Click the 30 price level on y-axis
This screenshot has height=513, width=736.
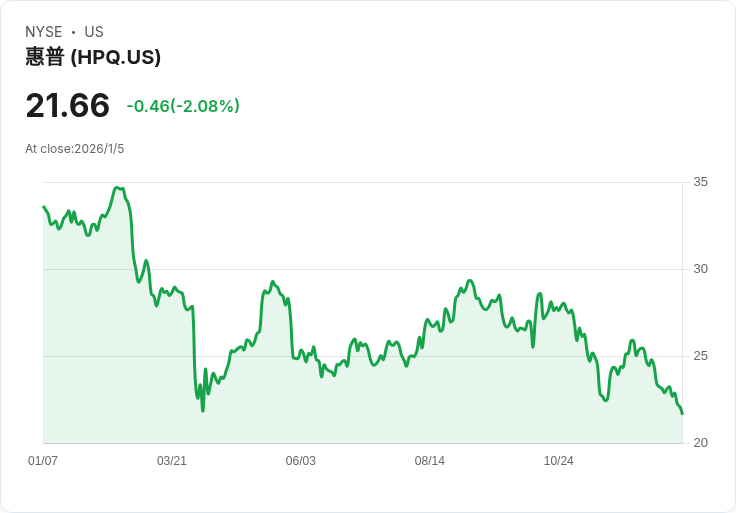coord(701,269)
